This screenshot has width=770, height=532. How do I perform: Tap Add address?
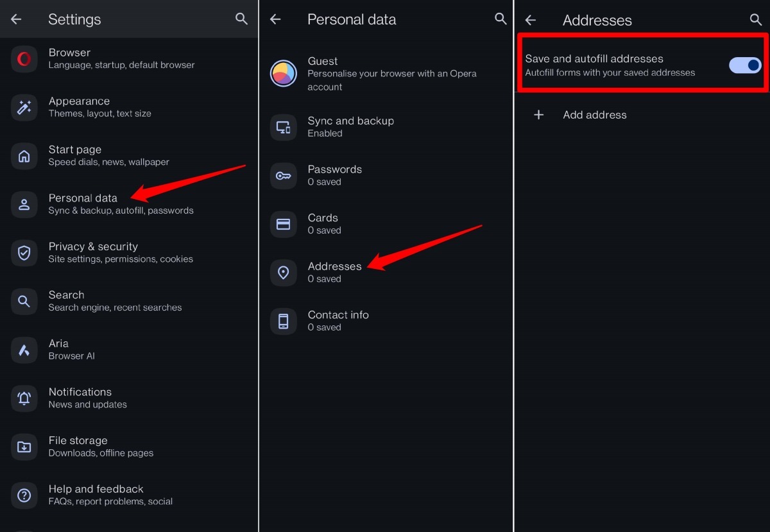coord(642,115)
